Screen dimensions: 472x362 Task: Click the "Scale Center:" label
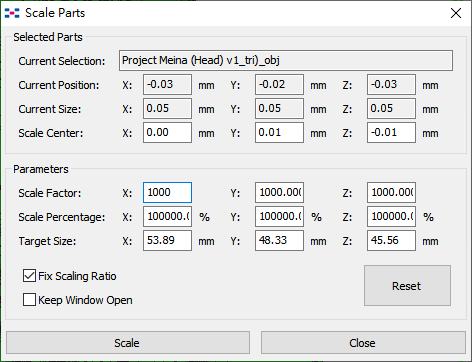pos(51,133)
